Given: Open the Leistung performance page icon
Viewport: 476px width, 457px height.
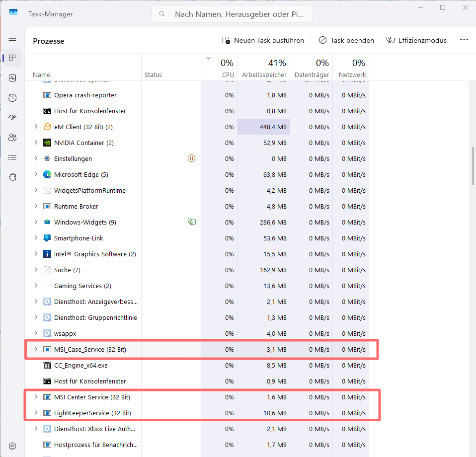Looking at the screenshot, I should [12, 78].
